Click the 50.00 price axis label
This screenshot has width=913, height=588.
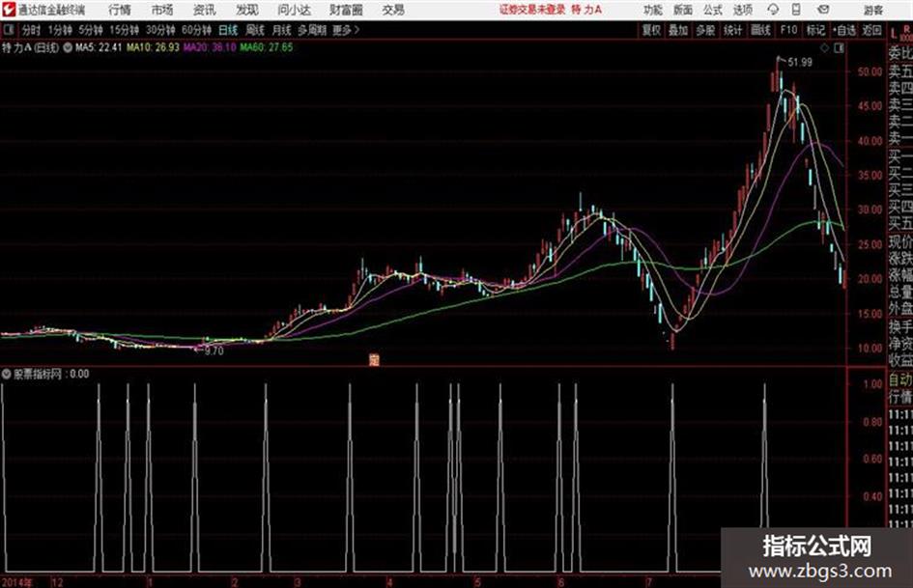[x=870, y=72]
